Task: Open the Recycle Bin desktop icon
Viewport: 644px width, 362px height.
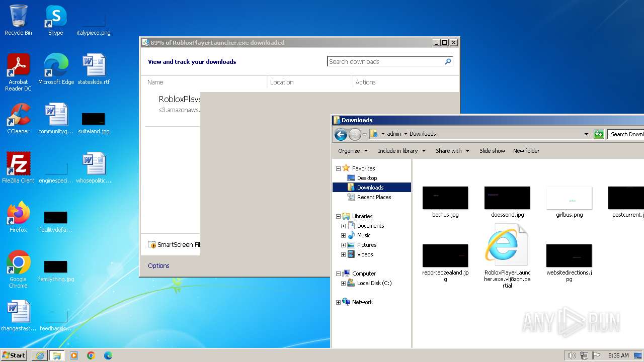Action: click(x=18, y=20)
